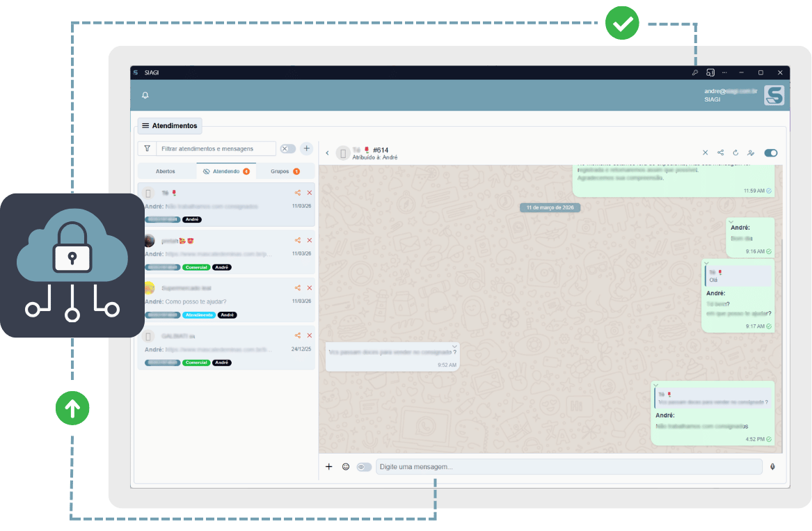Click the notification bell icon
The image size is (812, 531).
pyautogui.click(x=145, y=95)
